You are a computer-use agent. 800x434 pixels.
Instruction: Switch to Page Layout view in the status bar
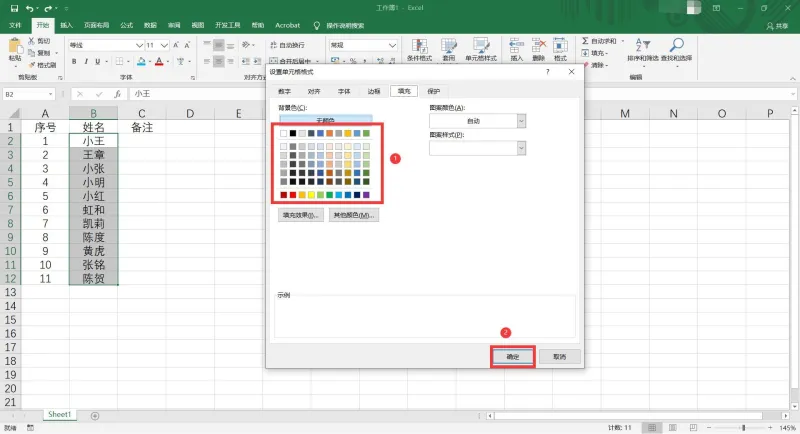672,427
